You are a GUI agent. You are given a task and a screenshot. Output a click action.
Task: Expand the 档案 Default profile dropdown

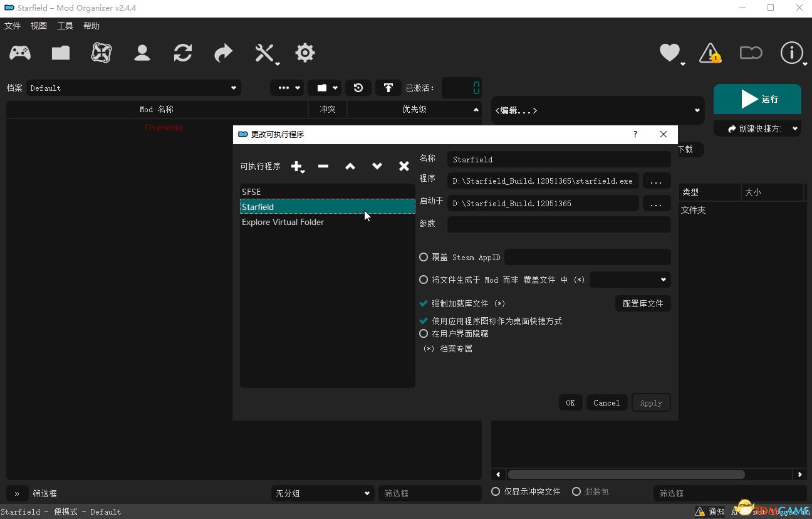tap(132, 88)
